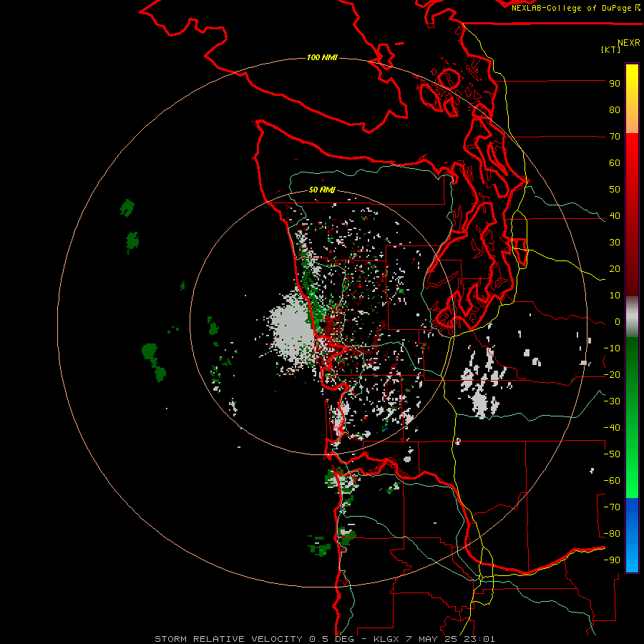
Task: Click the 10 knot scale label
Action: click(615, 296)
